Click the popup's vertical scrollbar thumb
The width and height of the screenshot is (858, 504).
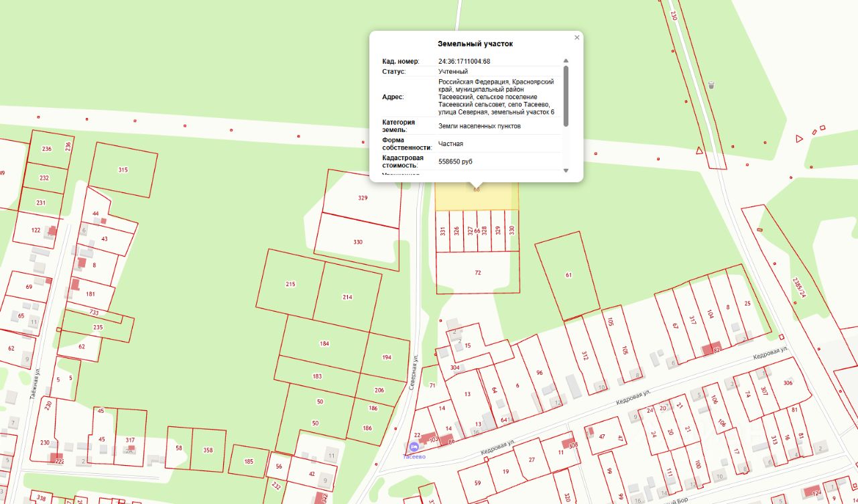566,96
